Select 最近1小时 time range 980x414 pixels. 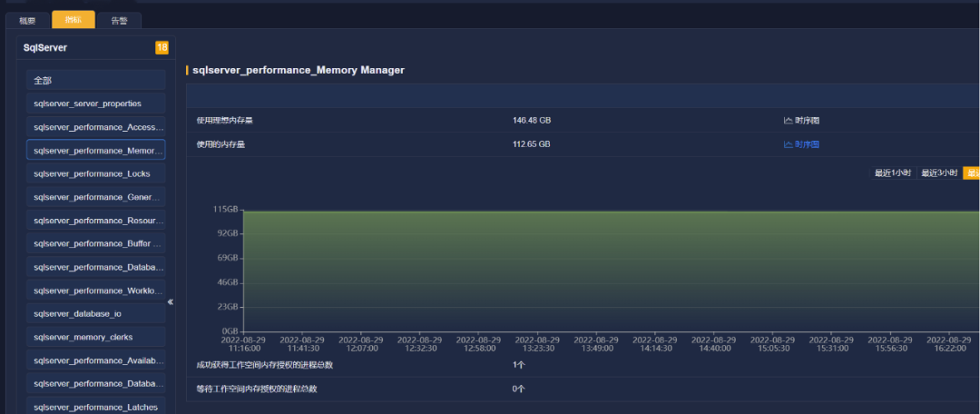pyautogui.click(x=893, y=173)
